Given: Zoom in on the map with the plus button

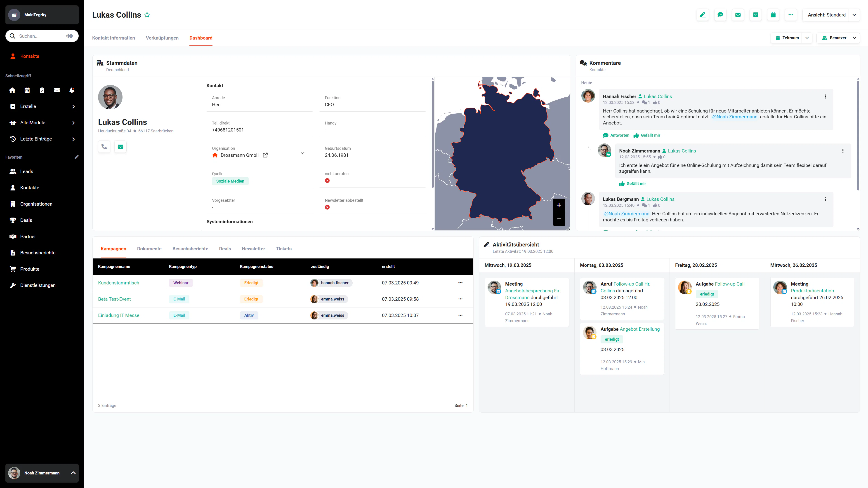Looking at the screenshot, I should (559, 205).
